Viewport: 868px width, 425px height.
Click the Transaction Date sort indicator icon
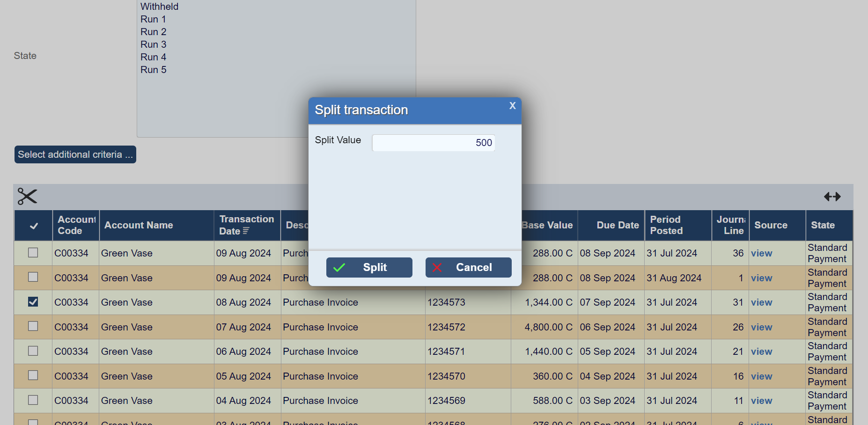[x=246, y=231]
